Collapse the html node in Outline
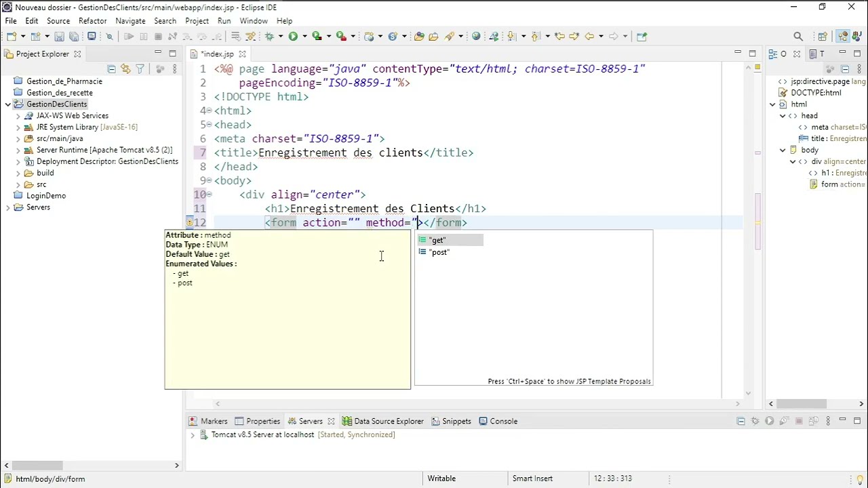Image resolution: width=868 pixels, height=488 pixels. [x=772, y=104]
